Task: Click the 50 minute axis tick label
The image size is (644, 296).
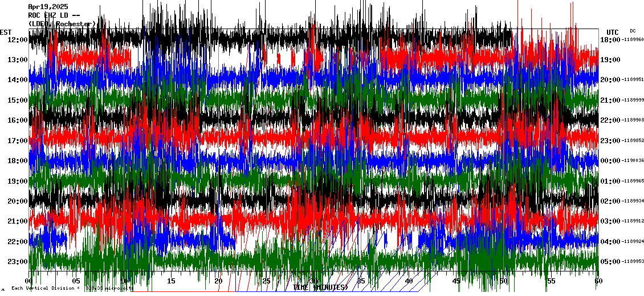Action: [x=504, y=281]
